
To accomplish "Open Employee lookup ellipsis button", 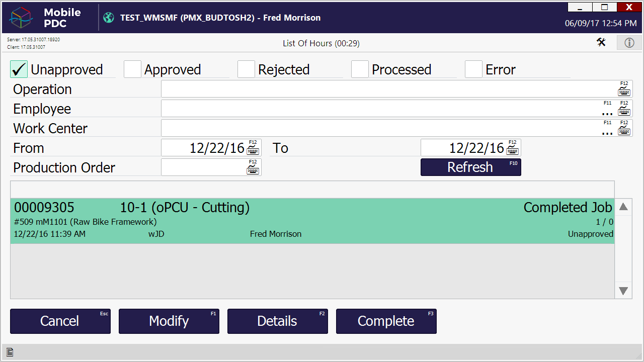I will 607,112.
